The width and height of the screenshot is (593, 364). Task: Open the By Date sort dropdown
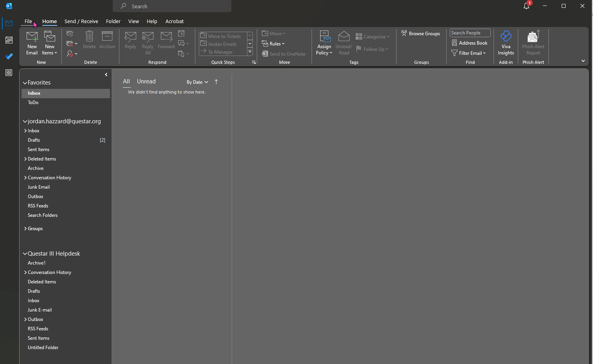click(x=197, y=82)
